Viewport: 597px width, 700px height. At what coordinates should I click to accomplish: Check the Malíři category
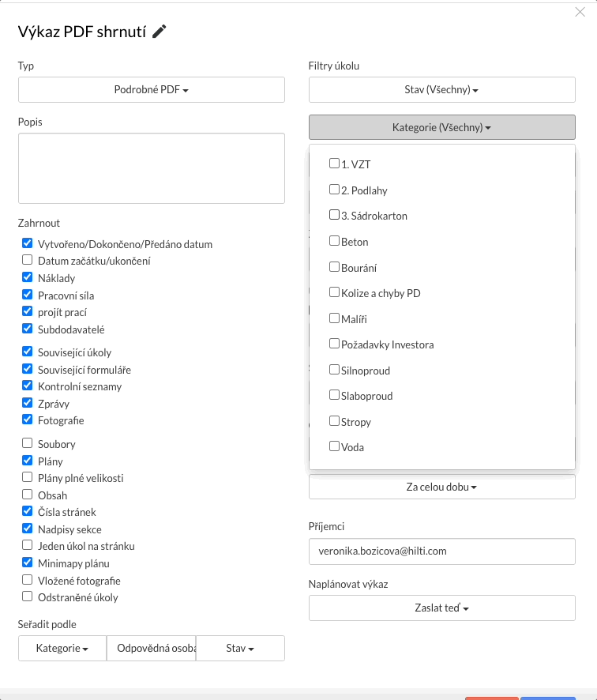[x=334, y=318]
